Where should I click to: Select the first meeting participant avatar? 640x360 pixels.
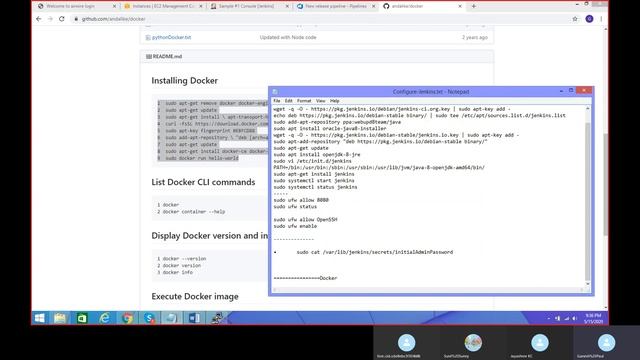tap(407, 342)
